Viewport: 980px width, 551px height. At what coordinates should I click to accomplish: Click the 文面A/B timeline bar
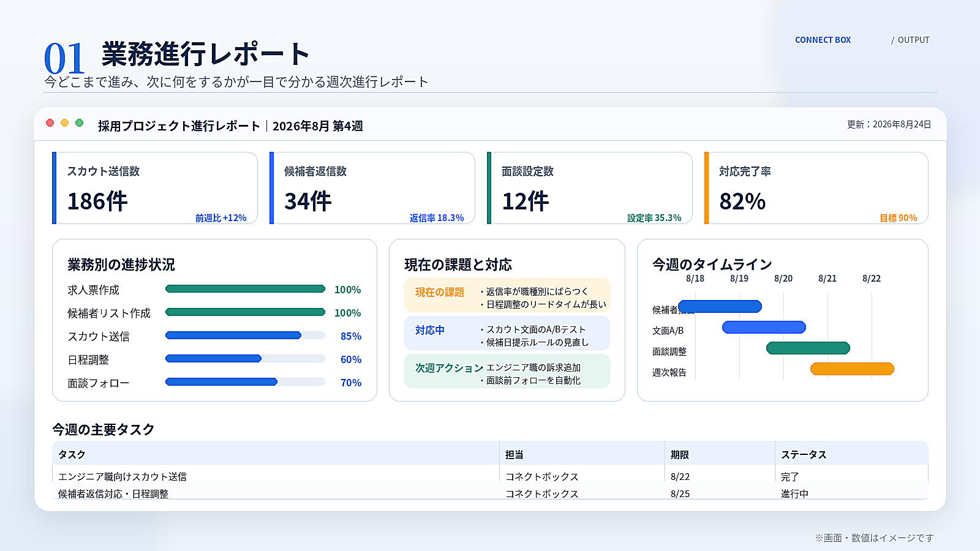[x=764, y=328]
